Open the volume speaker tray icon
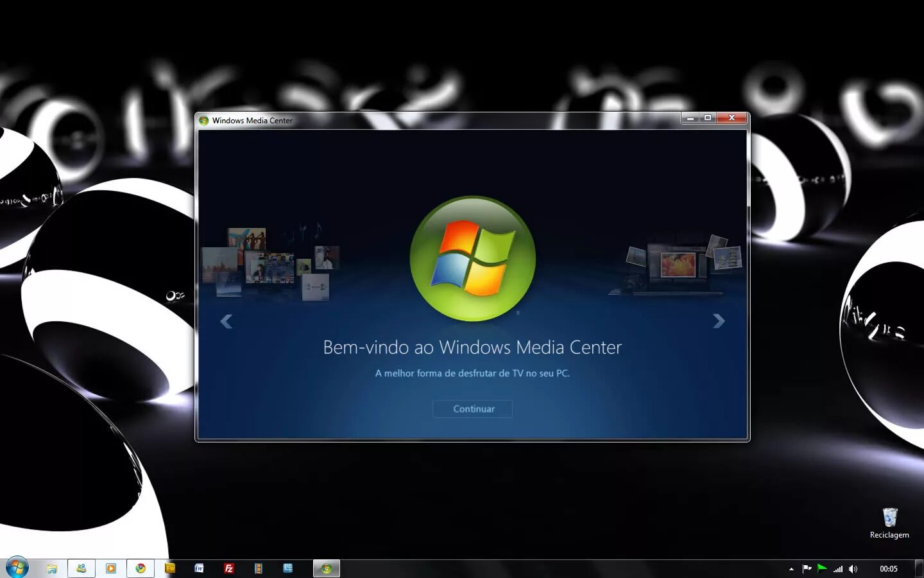924x578 pixels. click(x=853, y=568)
